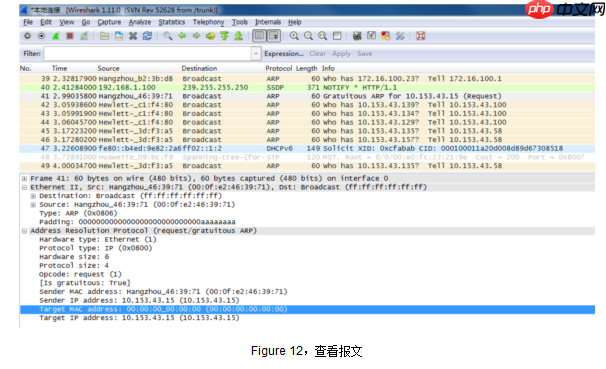Open the capture interfaces list icon
The image size is (606, 369).
point(27,36)
